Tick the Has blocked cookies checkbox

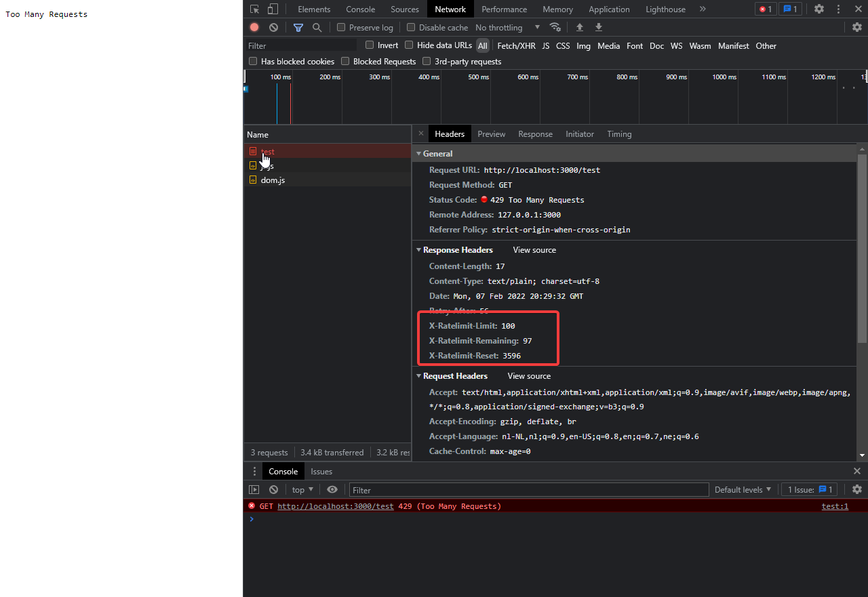tap(253, 61)
